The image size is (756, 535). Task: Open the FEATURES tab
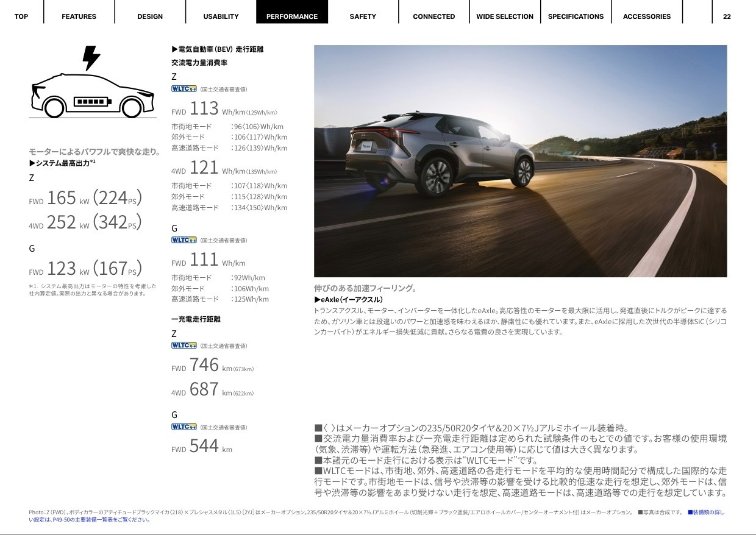click(x=79, y=16)
